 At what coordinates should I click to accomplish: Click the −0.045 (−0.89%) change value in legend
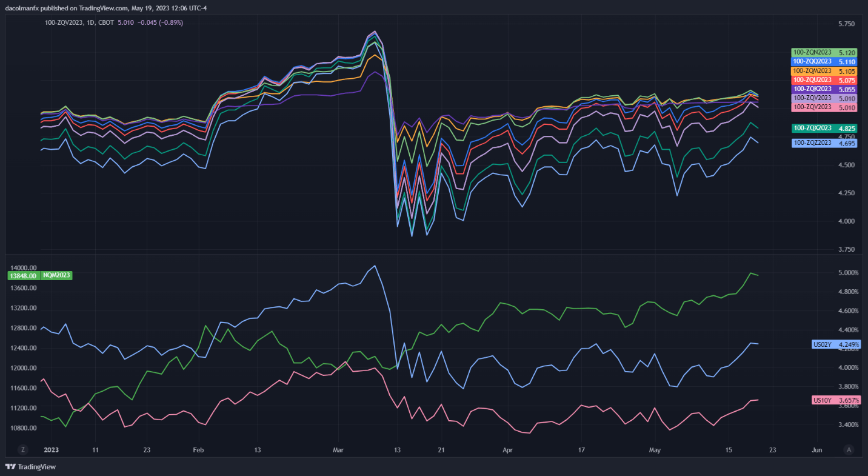coord(161,22)
